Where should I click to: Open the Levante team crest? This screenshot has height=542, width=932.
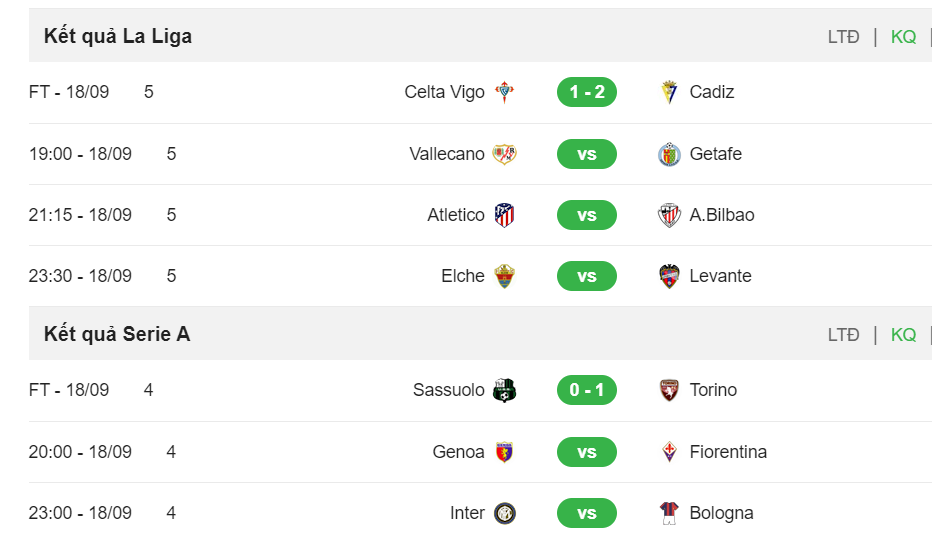pyautogui.click(x=669, y=276)
